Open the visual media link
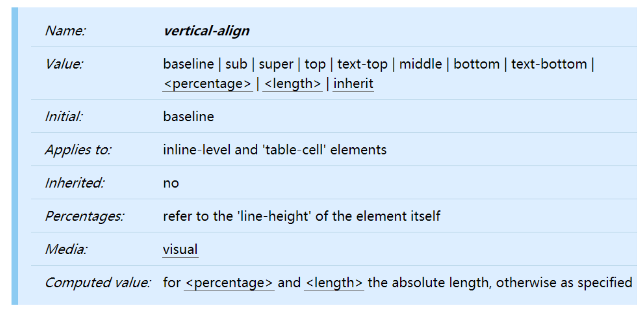This screenshot has width=644, height=312. click(180, 249)
